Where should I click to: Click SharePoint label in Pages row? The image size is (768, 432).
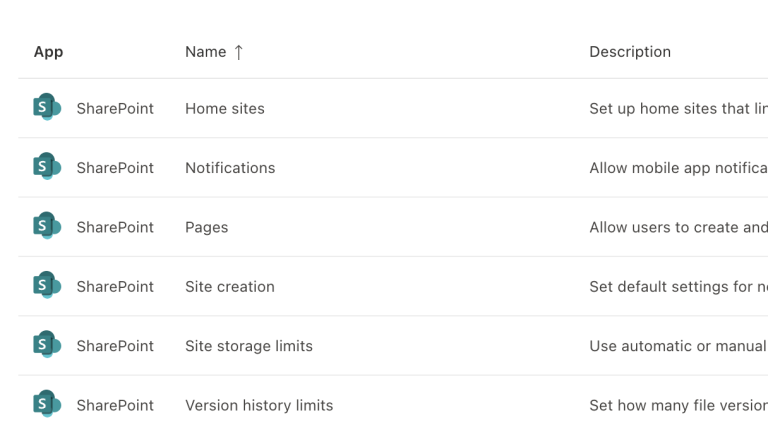[115, 227]
